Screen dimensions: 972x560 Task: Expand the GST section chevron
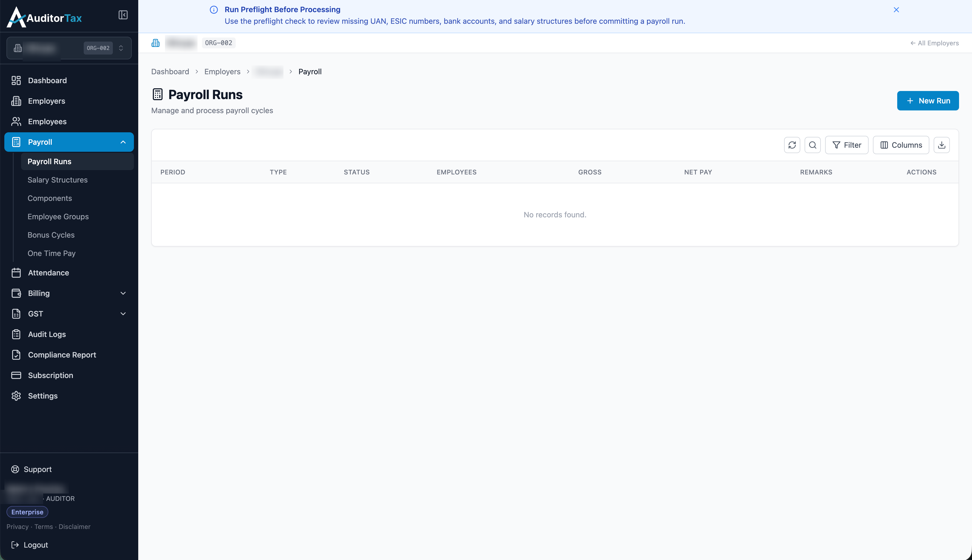(x=123, y=314)
